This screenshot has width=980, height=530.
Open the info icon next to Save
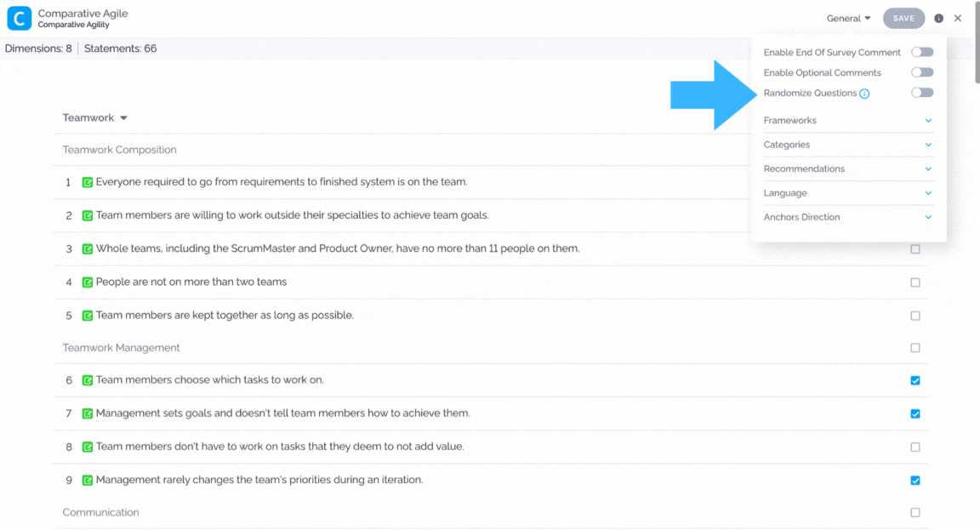[x=939, y=18]
